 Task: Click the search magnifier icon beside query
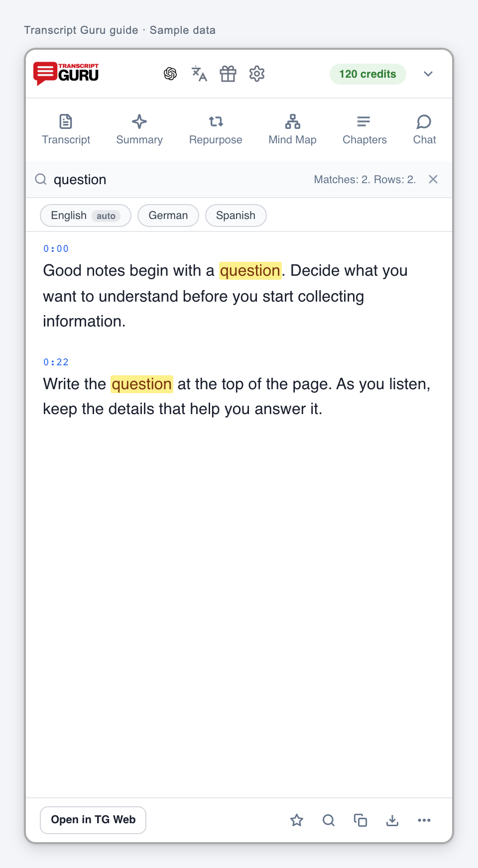coord(41,179)
